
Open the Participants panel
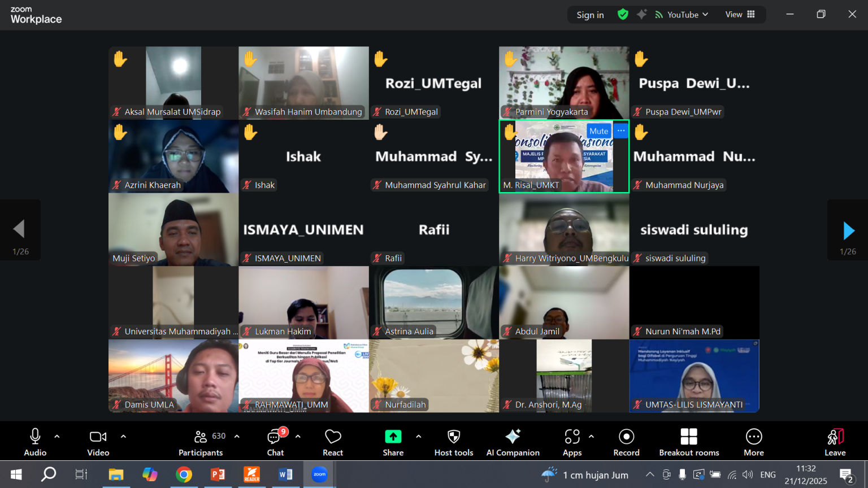tap(201, 442)
